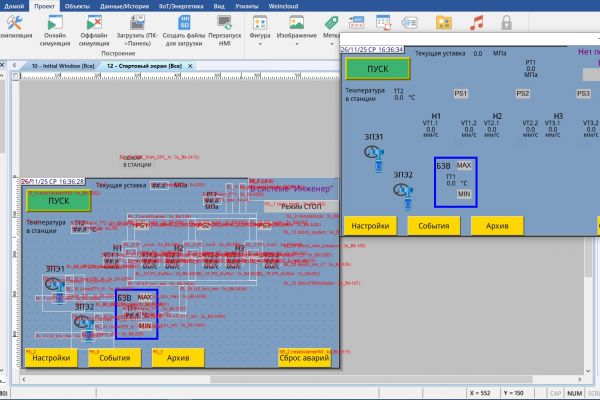Run project compilation with the wrench icon
Screen dimensions: 600x400
click(15, 27)
